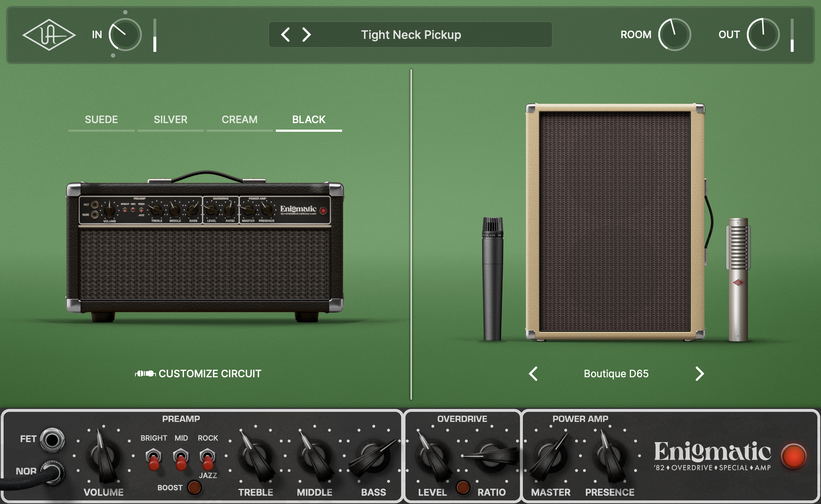The image size is (821, 504).
Task: Go to previous preset arrow
Action: coord(285,35)
